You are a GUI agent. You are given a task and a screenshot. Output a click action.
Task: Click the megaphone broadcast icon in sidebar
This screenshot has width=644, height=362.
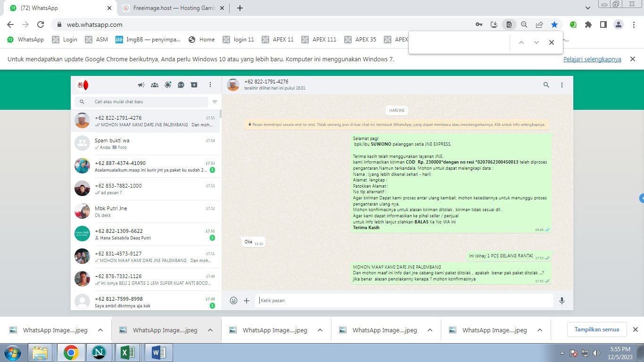click(141, 85)
